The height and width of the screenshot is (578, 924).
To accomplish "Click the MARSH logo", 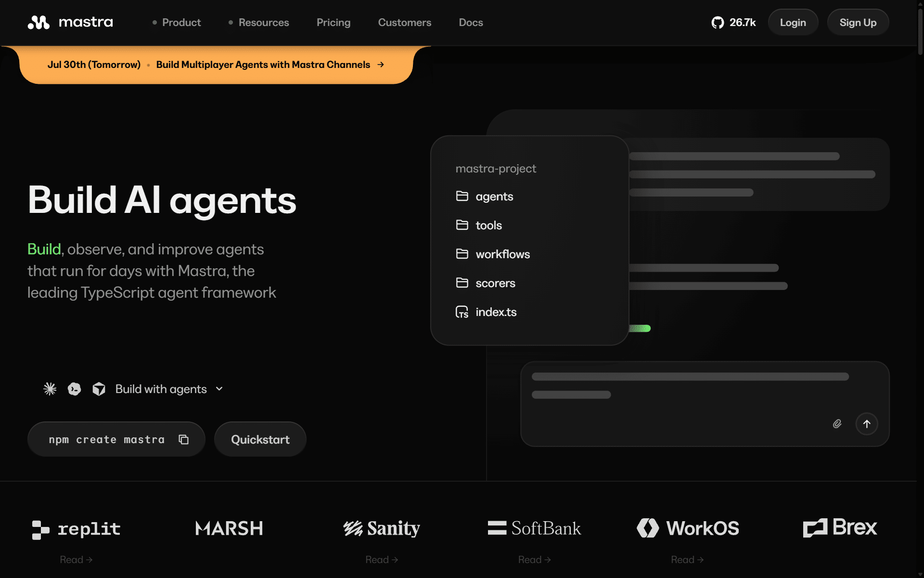I will pos(229,528).
